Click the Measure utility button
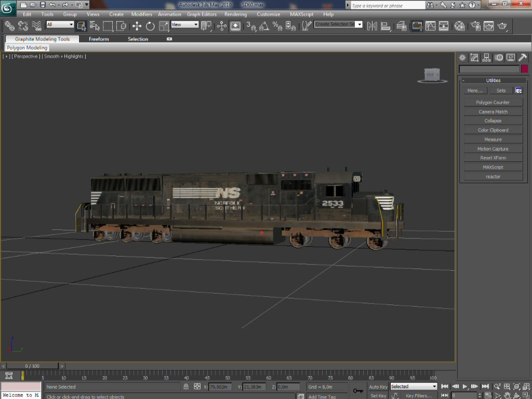Viewport: 532px width, 399px height. tap(493, 139)
